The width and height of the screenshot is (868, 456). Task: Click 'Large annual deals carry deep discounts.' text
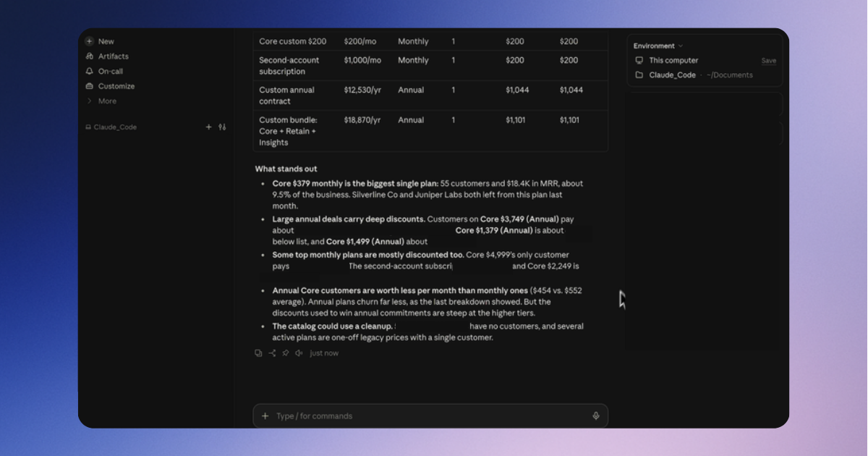point(349,219)
